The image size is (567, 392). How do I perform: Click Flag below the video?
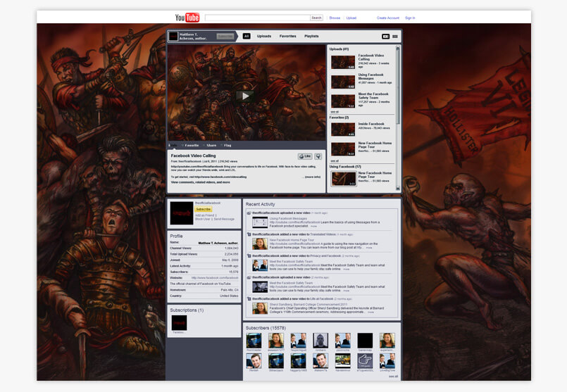click(226, 145)
